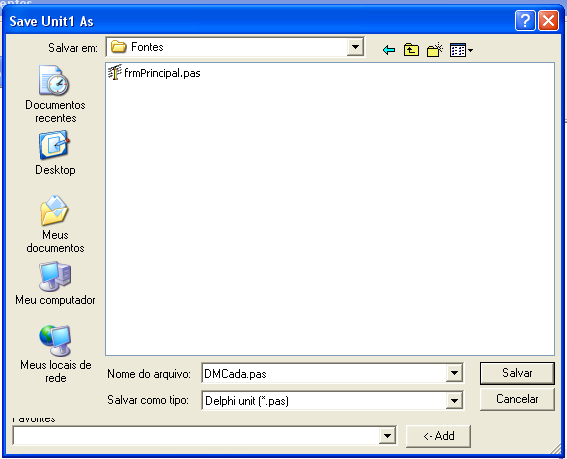
Task: Create a new folder
Action: point(435,50)
